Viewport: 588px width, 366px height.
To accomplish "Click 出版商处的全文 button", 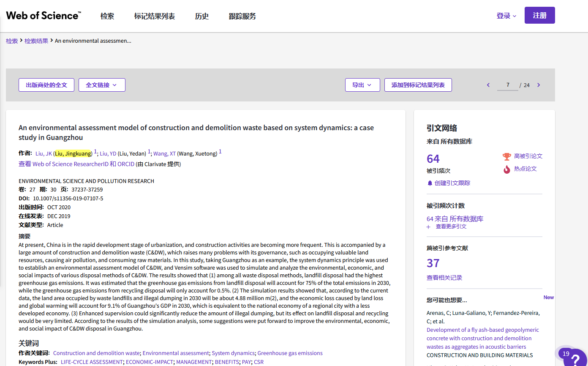I will [46, 85].
